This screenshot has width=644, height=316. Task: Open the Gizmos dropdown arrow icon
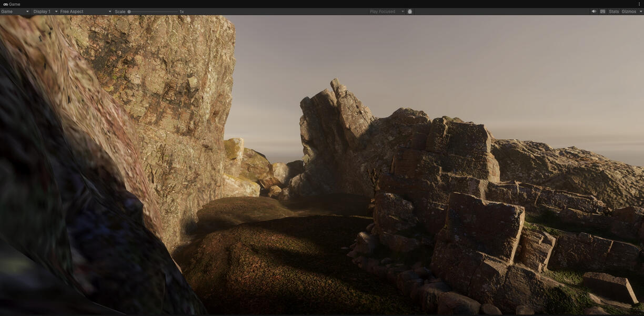point(641,11)
